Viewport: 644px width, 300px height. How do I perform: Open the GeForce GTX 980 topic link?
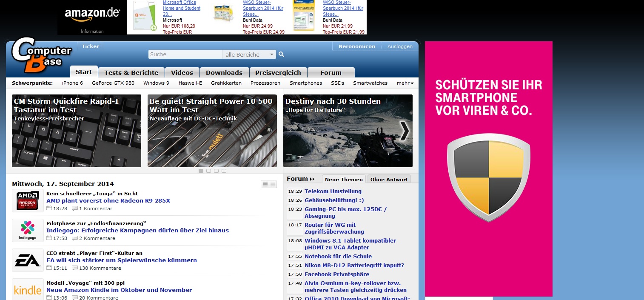[x=113, y=83]
